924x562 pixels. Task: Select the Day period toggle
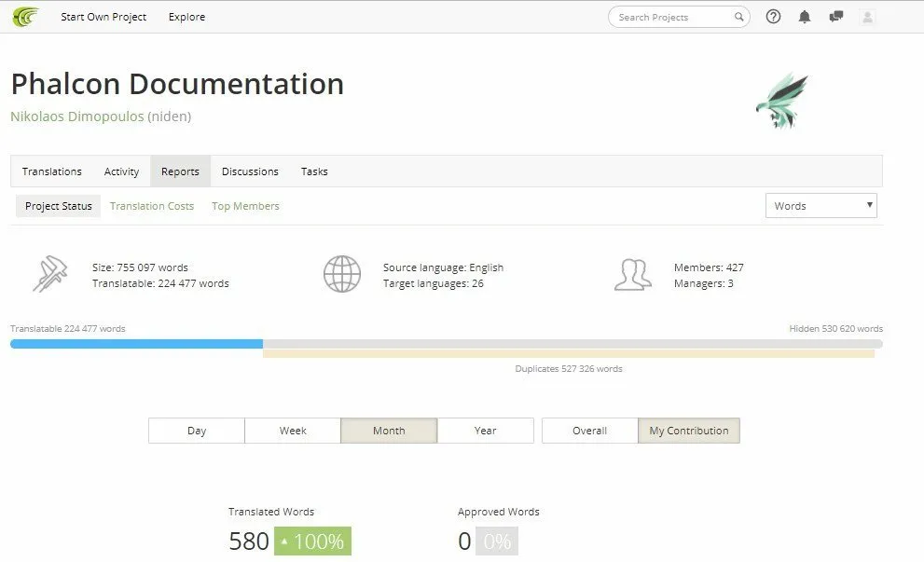click(197, 431)
